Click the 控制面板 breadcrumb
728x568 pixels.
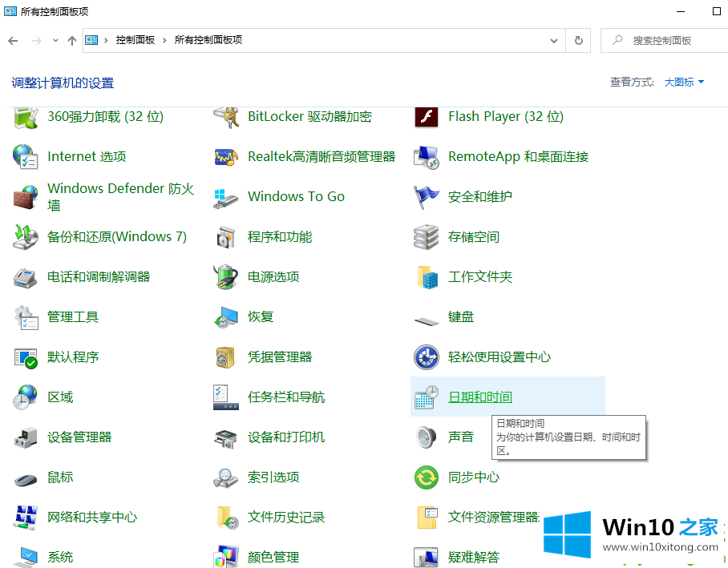click(x=135, y=40)
